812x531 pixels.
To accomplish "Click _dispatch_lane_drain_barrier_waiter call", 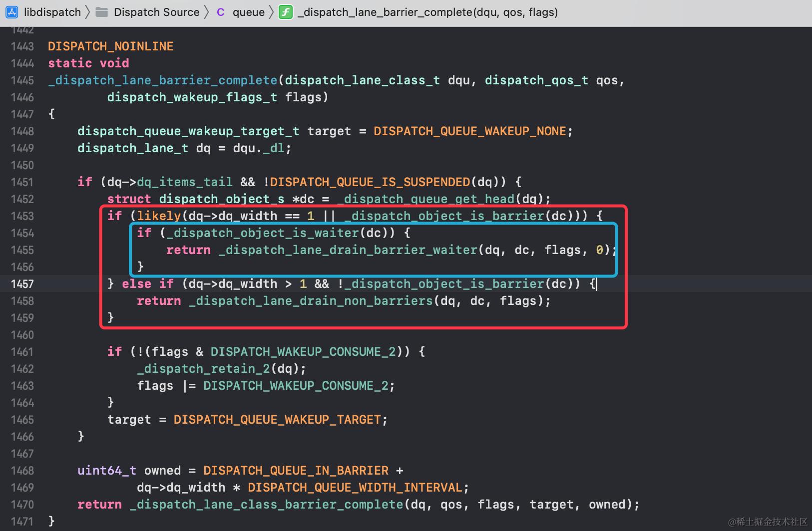I will point(348,250).
